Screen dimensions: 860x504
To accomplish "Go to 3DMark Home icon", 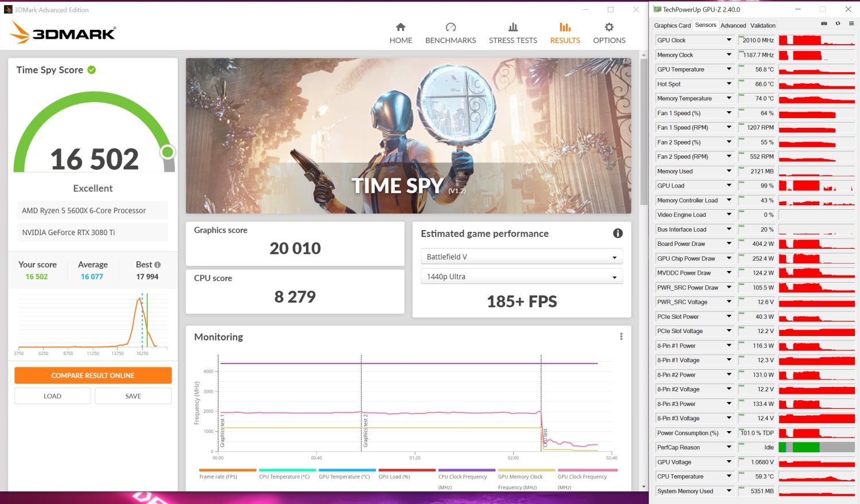I will pyautogui.click(x=401, y=27).
